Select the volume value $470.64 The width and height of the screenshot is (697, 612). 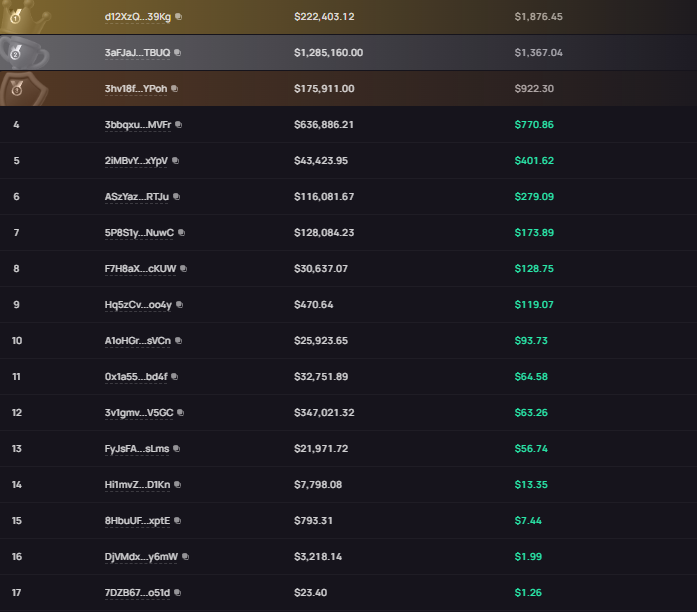[x=313, y=305]
